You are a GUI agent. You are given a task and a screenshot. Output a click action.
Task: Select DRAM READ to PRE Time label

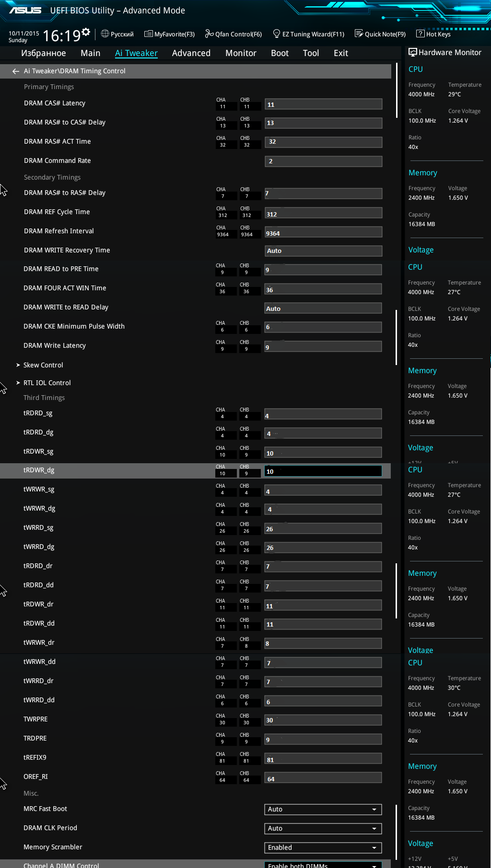tap(61, 269)
